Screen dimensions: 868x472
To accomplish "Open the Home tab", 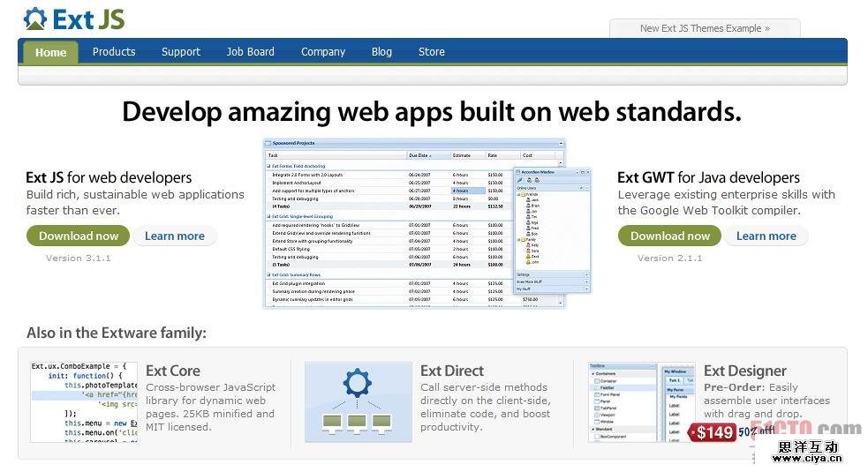I will tap(51, 52).
